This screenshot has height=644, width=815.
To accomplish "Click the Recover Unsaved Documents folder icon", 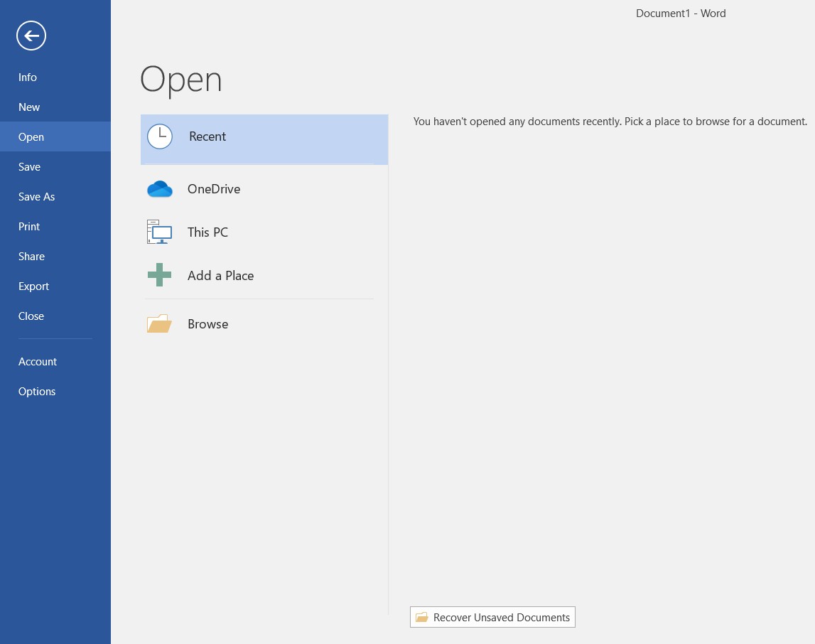I will 423,617.
